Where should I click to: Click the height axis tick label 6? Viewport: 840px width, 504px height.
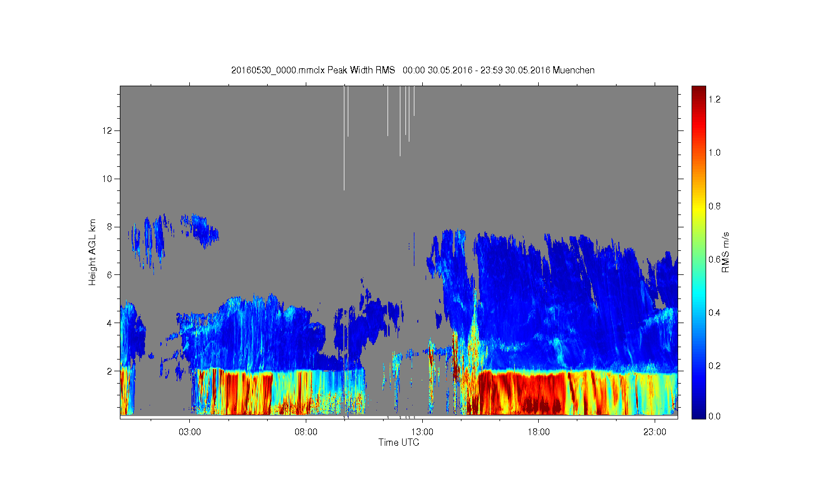[x=110, y=274]
